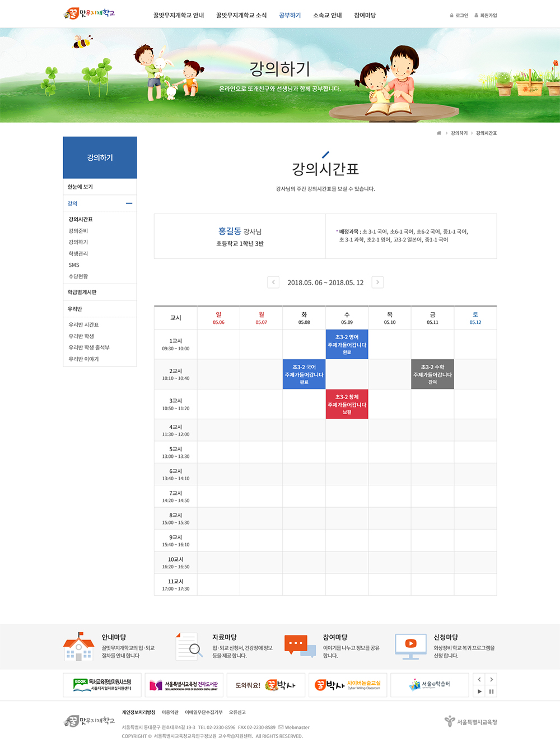
Task: Open 공부하기 top menu
Action: 290,16
